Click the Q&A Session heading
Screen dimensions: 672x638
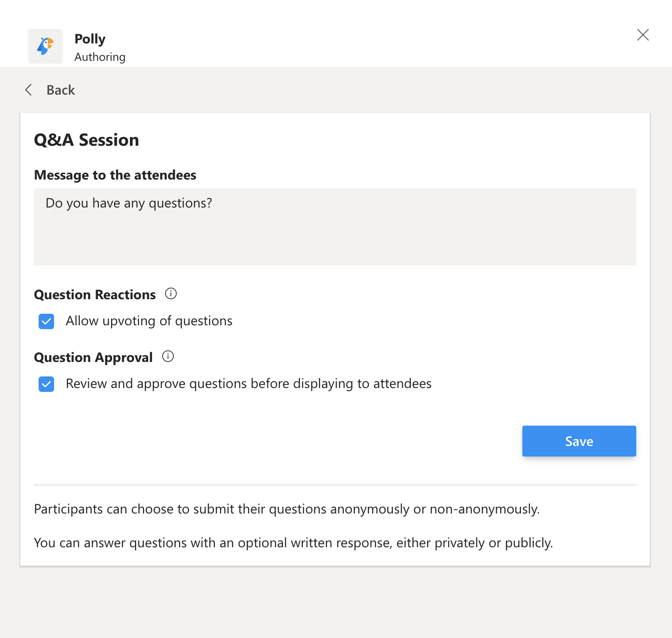(86, 139)
